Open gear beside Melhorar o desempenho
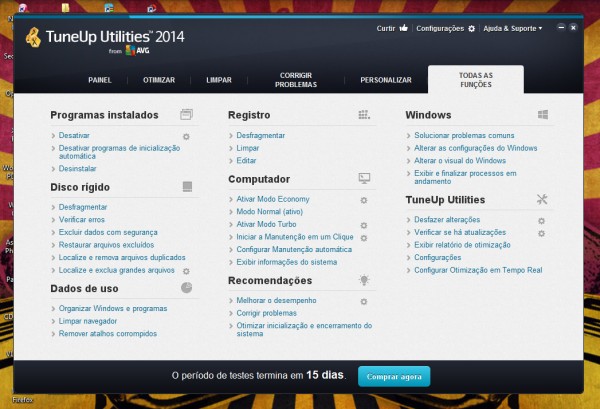This screenshot has height=409, width=600. [364, 301]
